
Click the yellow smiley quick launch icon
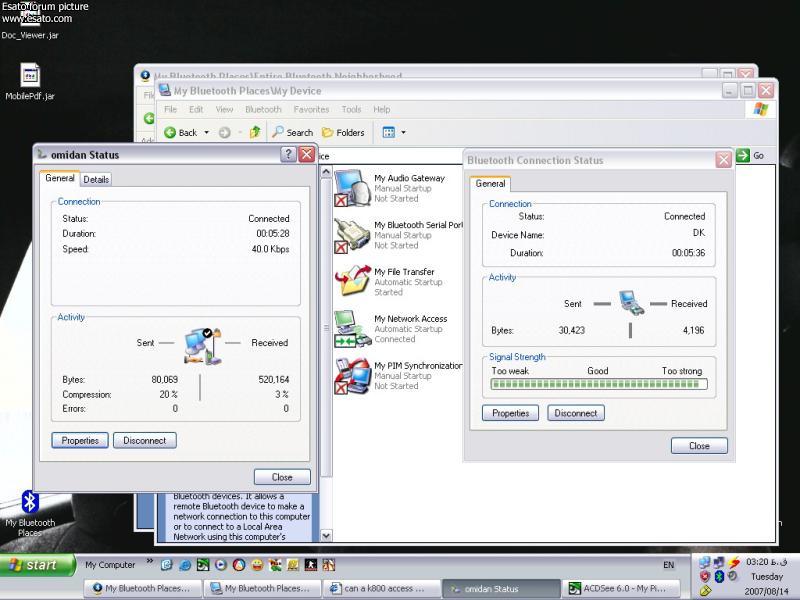[x=257, y=565]
